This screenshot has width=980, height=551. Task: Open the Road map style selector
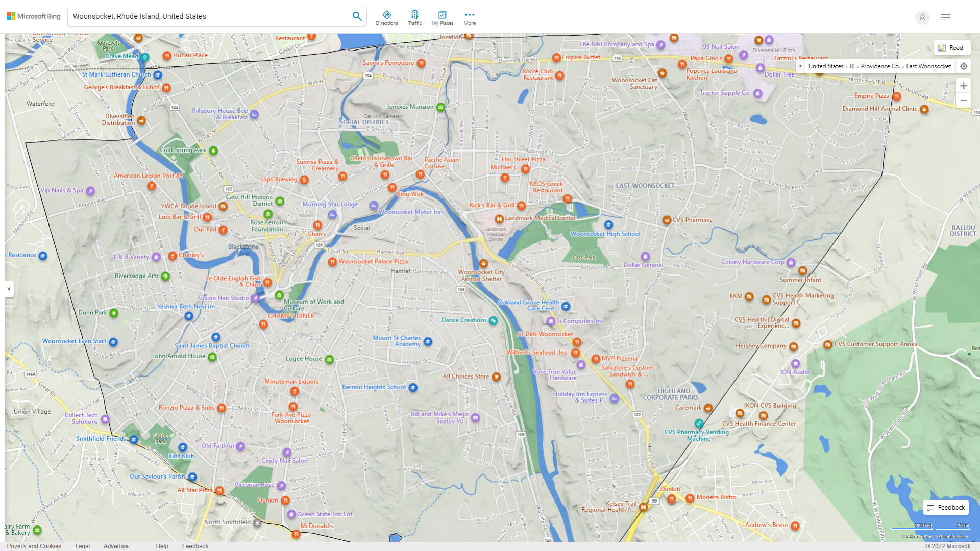coord(952,47)
